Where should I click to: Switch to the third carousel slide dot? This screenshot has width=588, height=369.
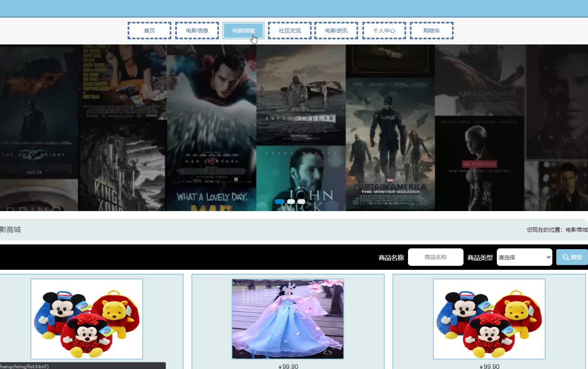coord(301,202)
